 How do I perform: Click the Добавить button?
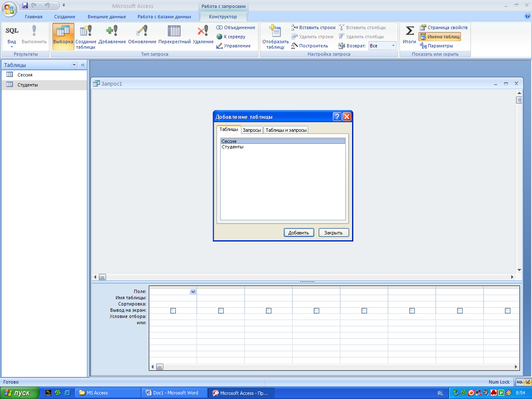[x=299, y=233]
